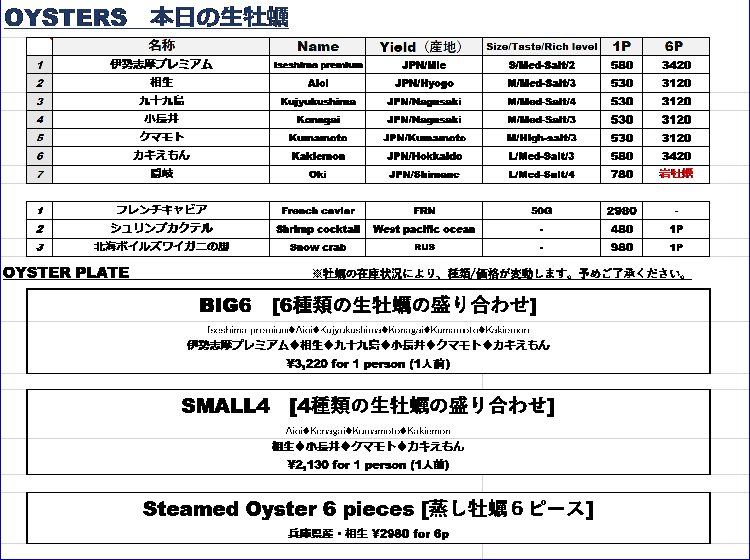750x560 pixels.
Task: Click the Oki name cell
Action: coord(318,174)
